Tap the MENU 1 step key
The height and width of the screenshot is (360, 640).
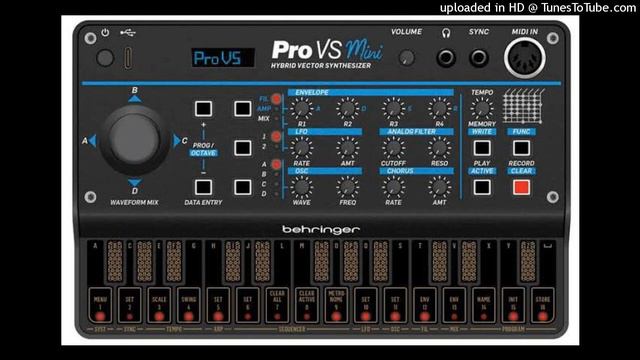[x=100, y=305]
